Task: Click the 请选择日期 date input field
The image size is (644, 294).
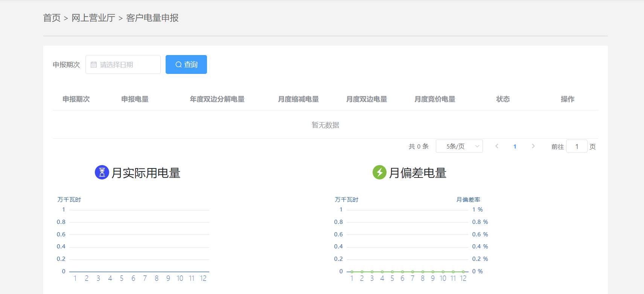Action: point(123,64)
